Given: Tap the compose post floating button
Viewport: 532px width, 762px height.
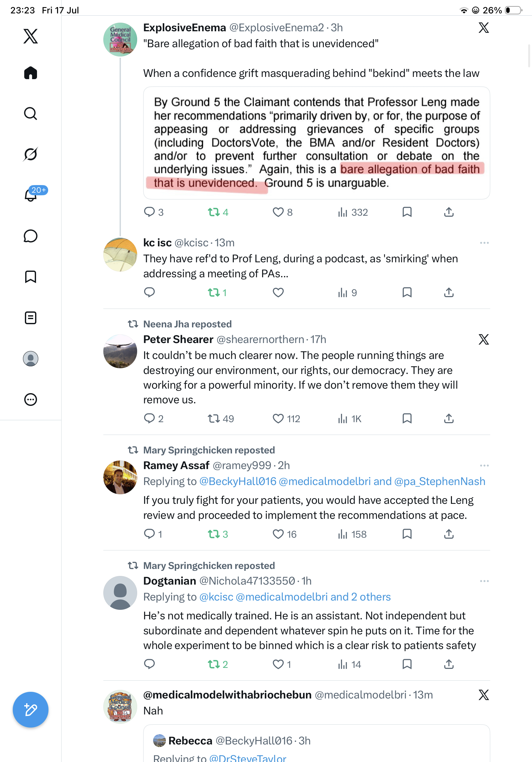Looking at the screenshot, I should pos(31,710).
